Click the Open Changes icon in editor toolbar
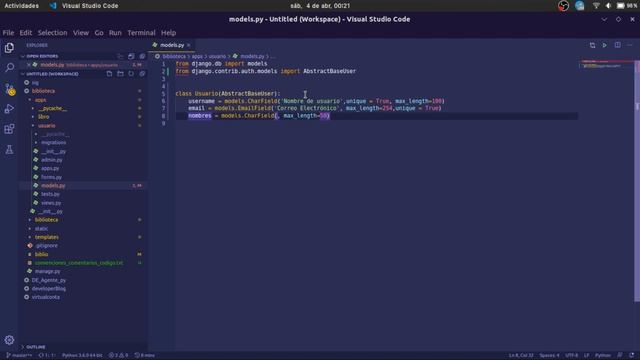Screen dimensions: 640x360 coord(592,45)
